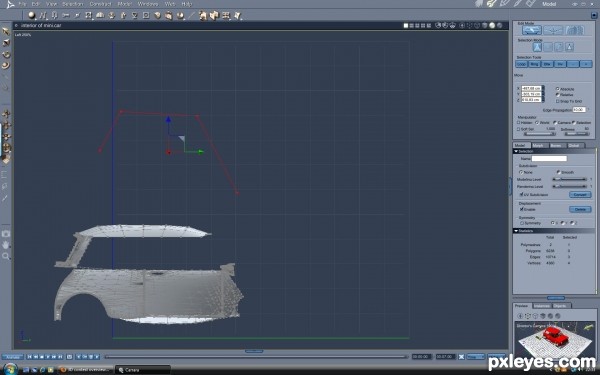Click the Carrara taskbar button
The image size is (600, 375).
(142, 370)
